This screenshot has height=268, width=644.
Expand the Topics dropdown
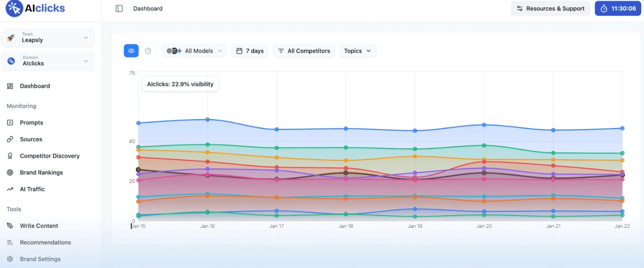coord(358,51)
